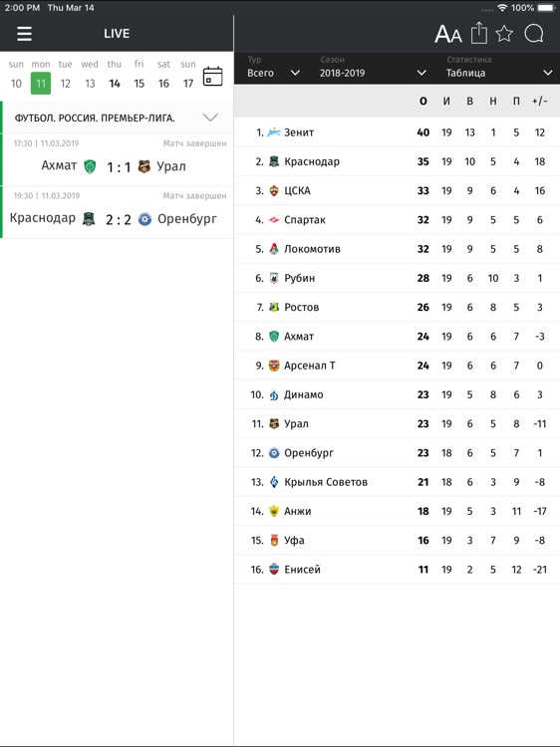Open the chat bubble icon

click(534, 34)
